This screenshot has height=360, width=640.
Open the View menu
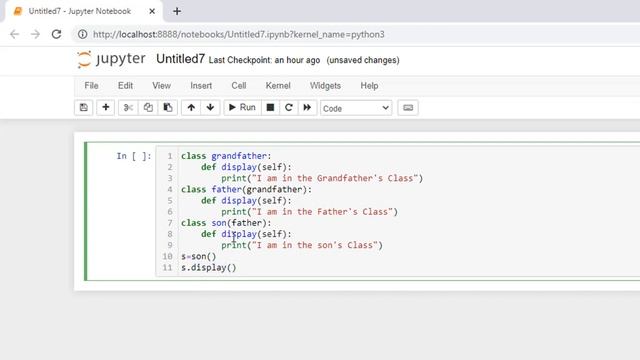[162, 86]
